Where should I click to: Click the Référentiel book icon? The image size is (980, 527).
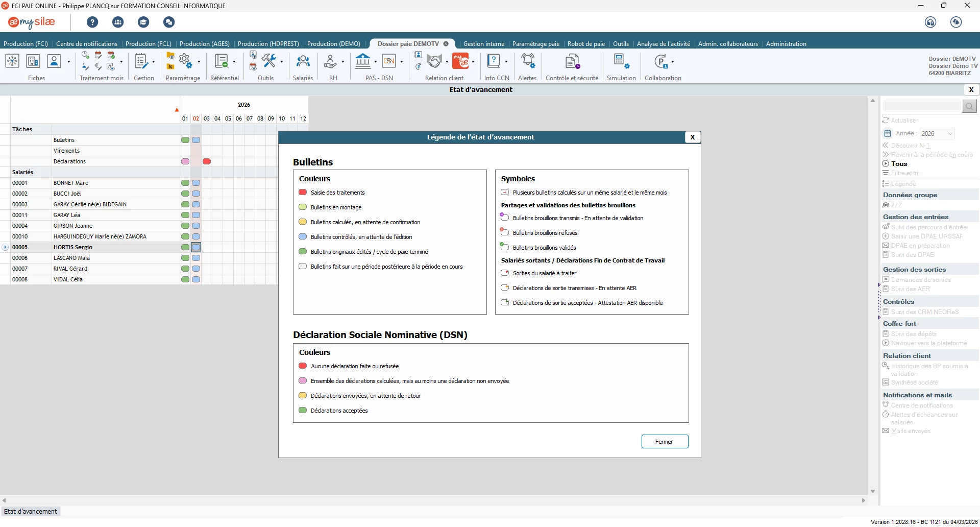tap(222, 62)
